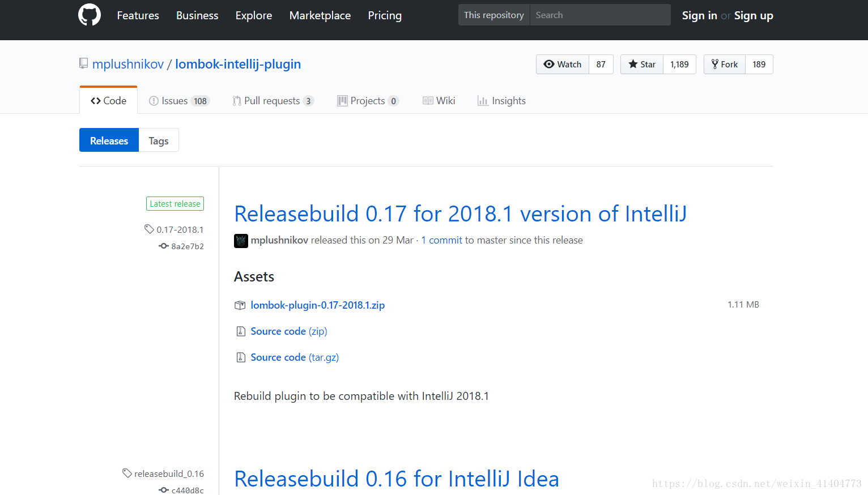Viewport: 868px width, 495px height.
Task: Switch to the Code tab
Action: point(108,100)
